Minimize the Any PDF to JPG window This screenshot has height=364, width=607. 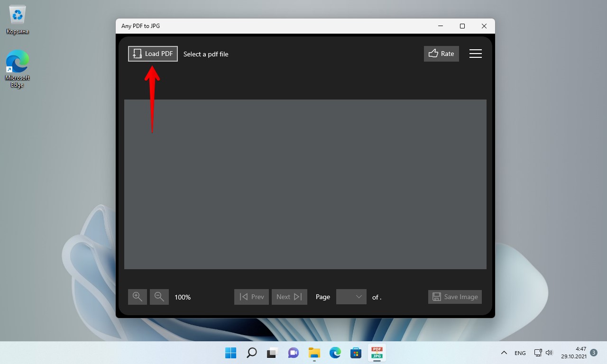click(x=441, y=26)
